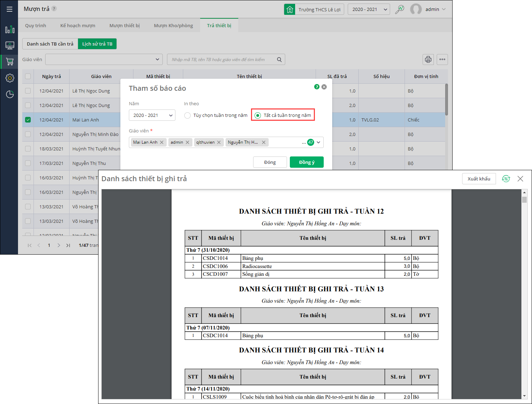Viewport: 532px width, 404px height.
Task: Click the scroll down arrow in report viewer
Action: tap(525, 396)
